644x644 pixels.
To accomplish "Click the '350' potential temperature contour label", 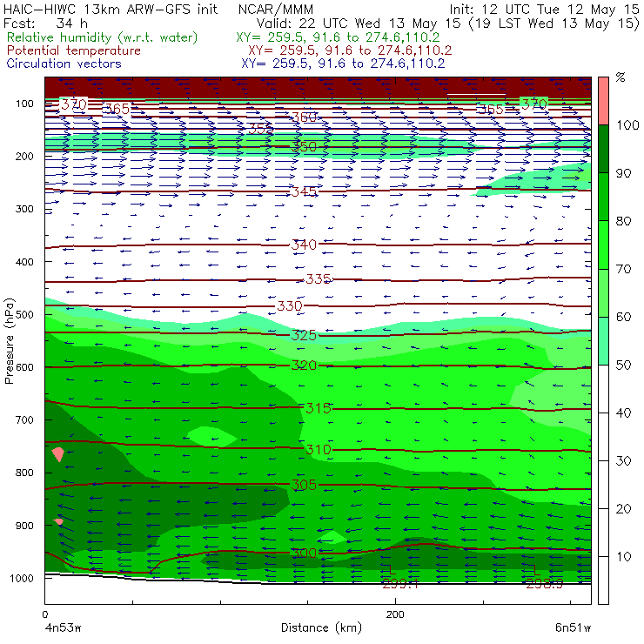I will tap(304, 147).
